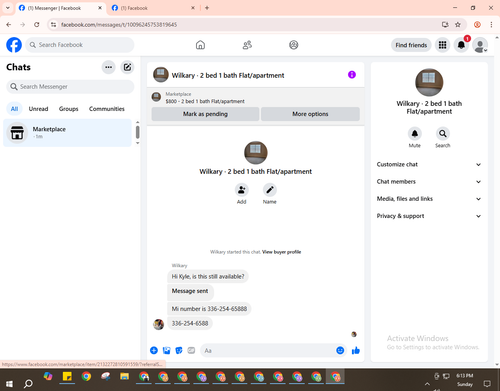Switch to the second Facebook browser tab
Viewport: 500px width, 391px height.
[153, 8]
